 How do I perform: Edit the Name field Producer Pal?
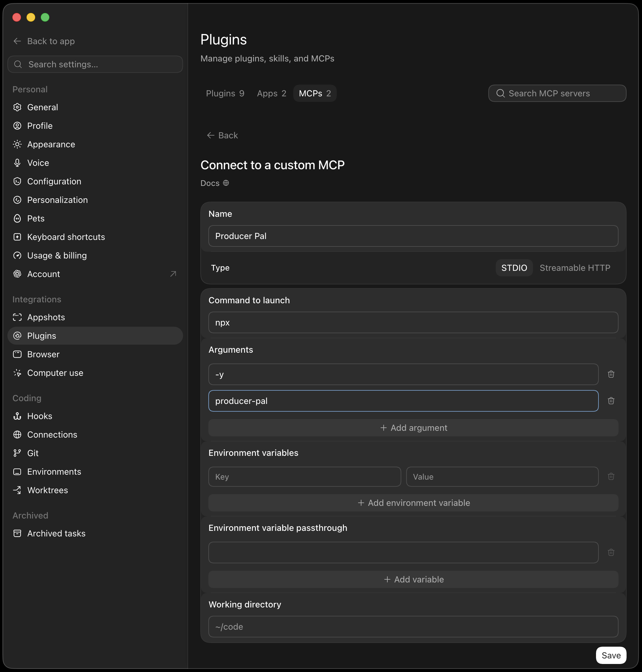[413, 236]
